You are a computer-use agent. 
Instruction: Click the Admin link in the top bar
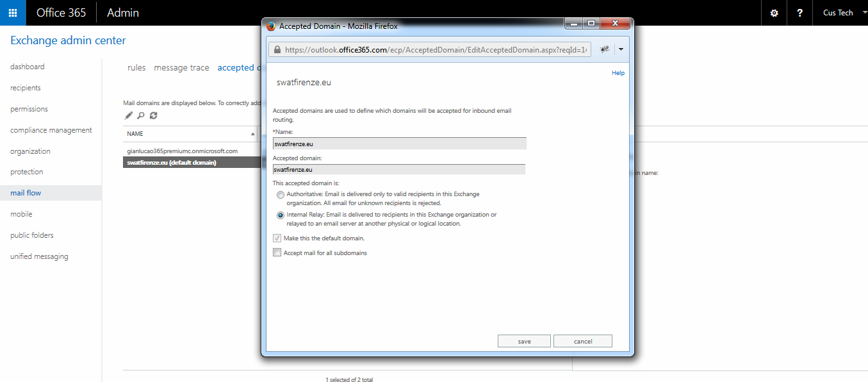[123, 13]
